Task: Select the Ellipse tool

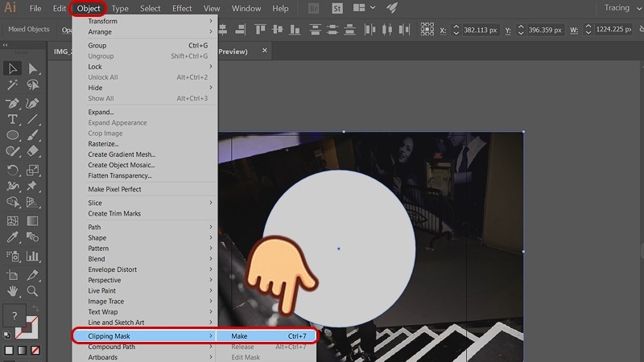Action: tap(12, 135)
